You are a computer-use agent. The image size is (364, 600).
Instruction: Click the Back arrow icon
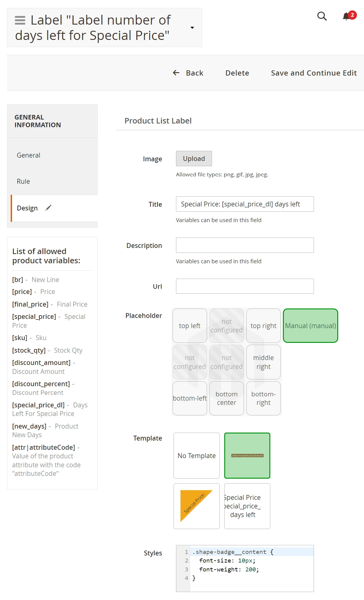pos(176,73)
